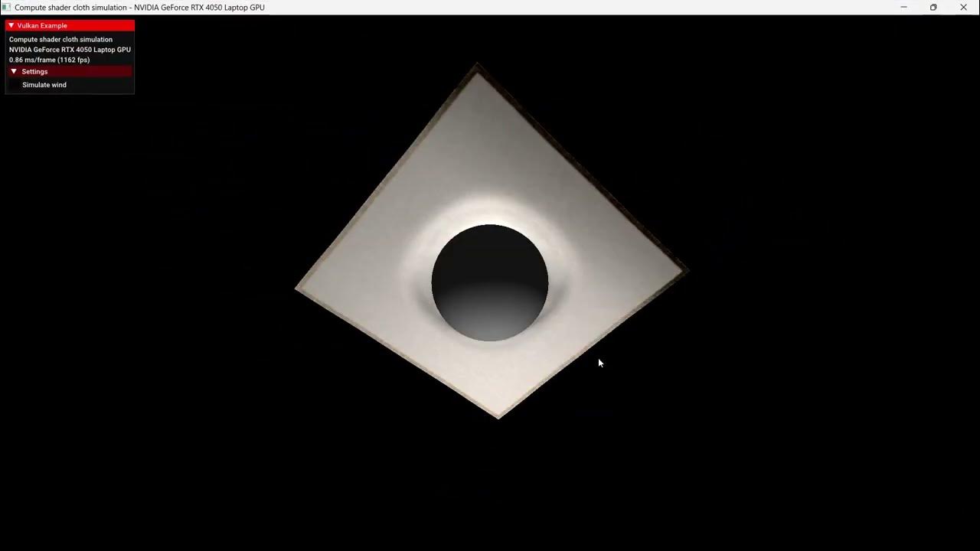Click the Simulate wind label text

(44, 84)
